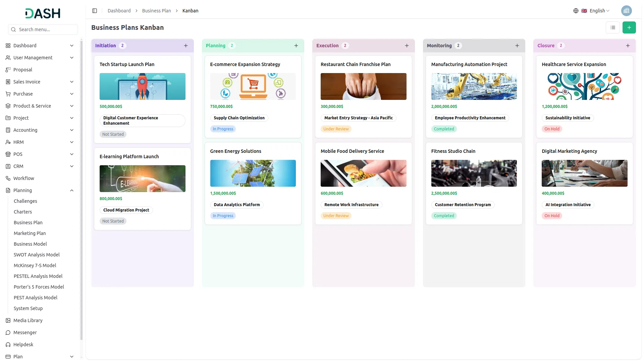Open Tech Startup Launch Plan rocket thumbnail

pyautogui.click(x=142, y=86)
